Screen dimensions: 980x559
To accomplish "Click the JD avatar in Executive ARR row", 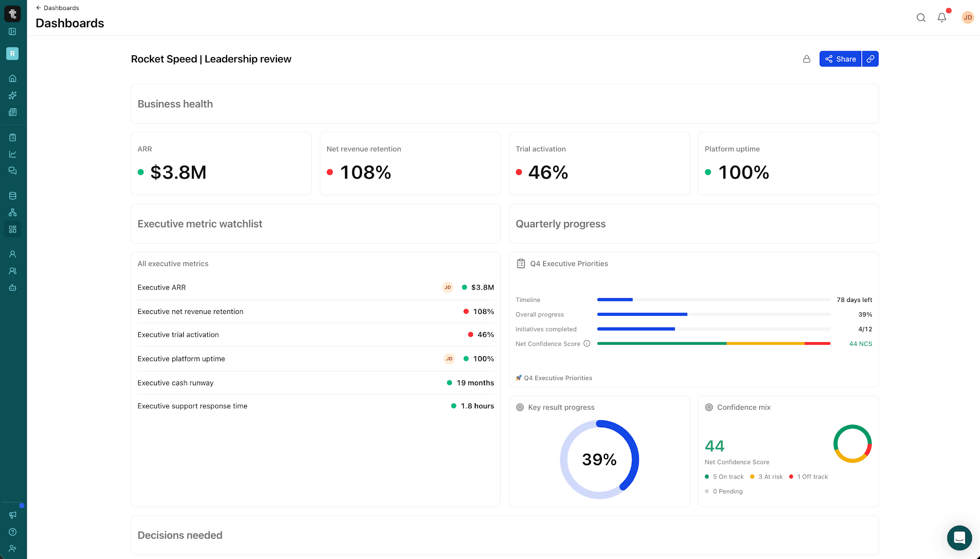I will tap(447, 287).
